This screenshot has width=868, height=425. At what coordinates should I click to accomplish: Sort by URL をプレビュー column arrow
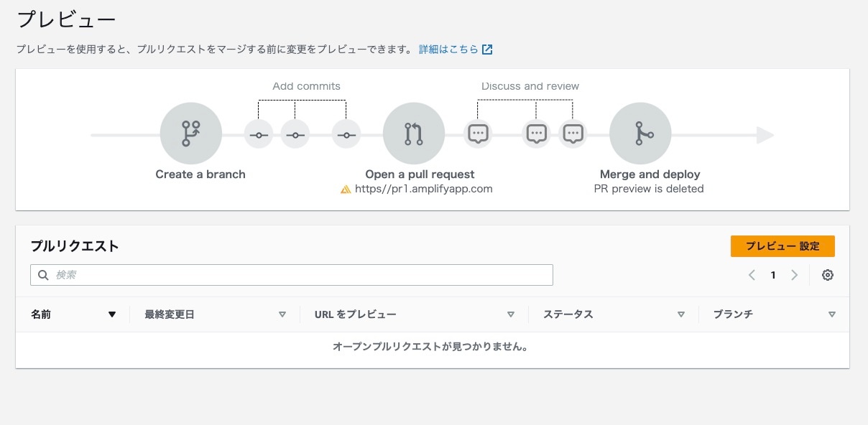(x=511, y=314)
